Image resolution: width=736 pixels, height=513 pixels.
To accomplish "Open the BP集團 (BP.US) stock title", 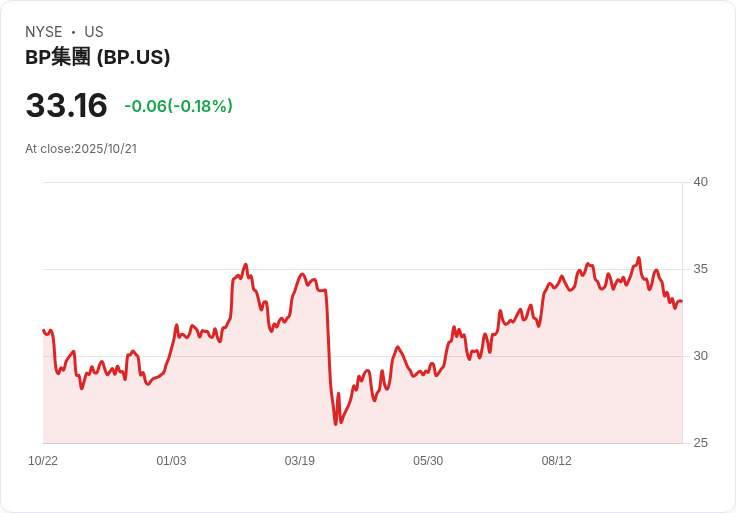I will click(97, 58).
